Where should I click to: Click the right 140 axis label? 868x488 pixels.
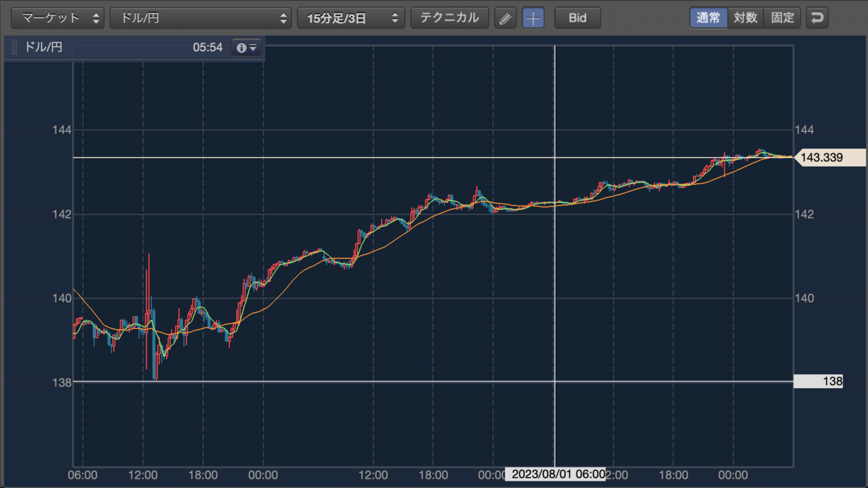click(x=804, y=298)
